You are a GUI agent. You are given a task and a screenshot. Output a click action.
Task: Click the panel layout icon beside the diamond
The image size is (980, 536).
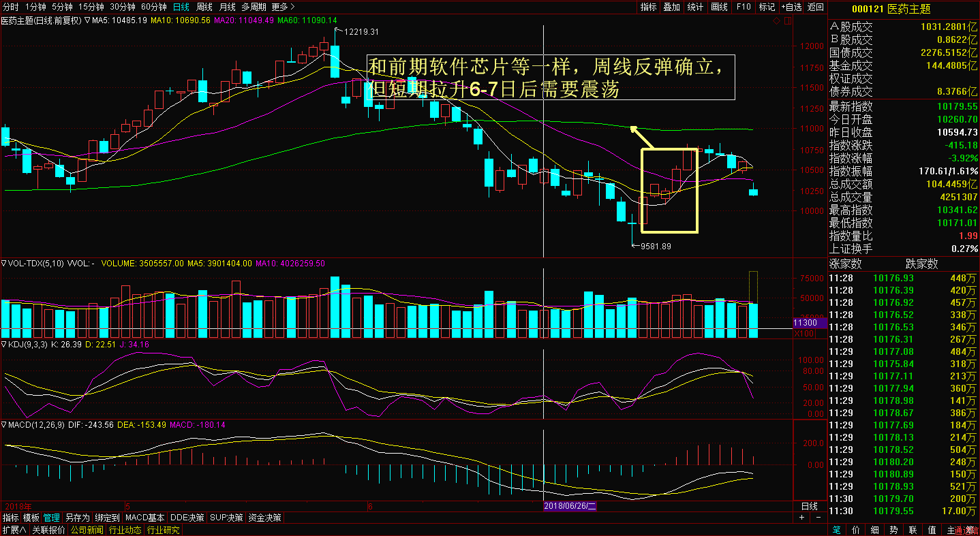click(788, 20)
